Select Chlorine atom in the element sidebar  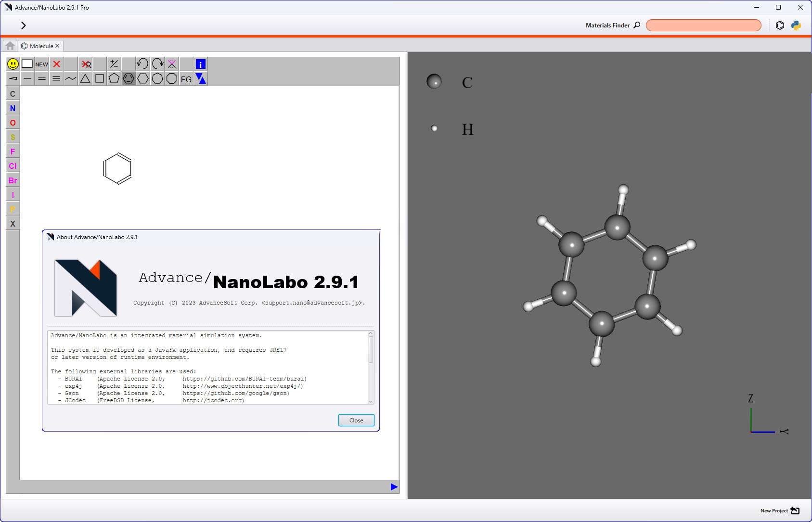click(x=13, y=166)
